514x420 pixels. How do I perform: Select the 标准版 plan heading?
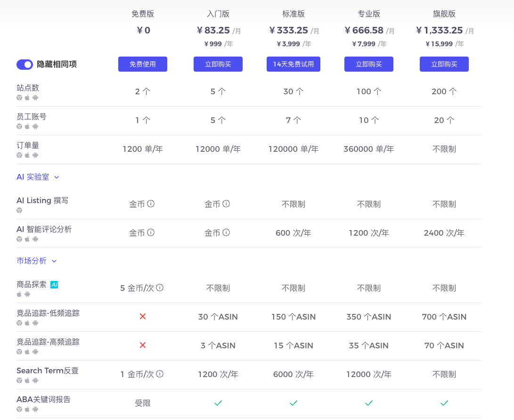pos(294,14)
